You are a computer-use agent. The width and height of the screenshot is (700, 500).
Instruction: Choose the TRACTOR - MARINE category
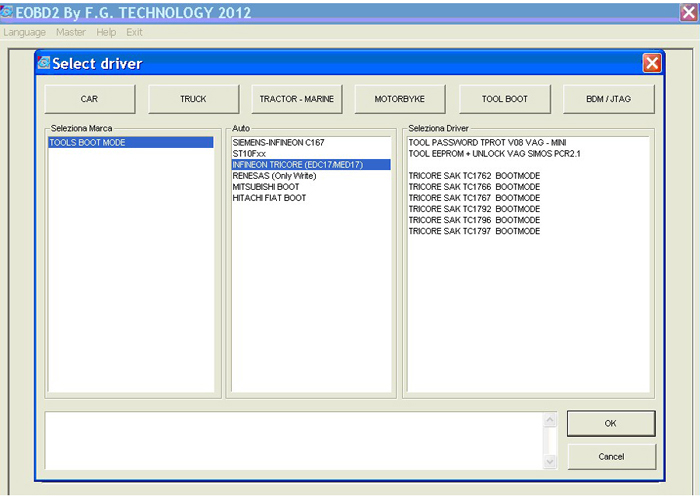297,99
